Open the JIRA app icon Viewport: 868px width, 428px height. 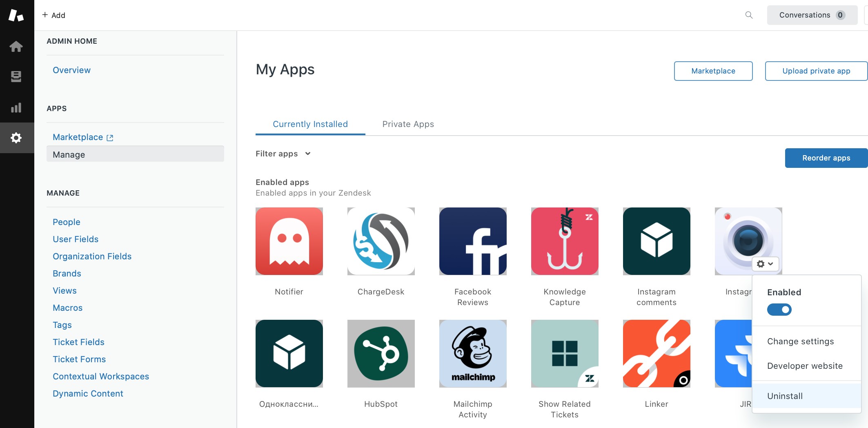click(x=733, y=353)
